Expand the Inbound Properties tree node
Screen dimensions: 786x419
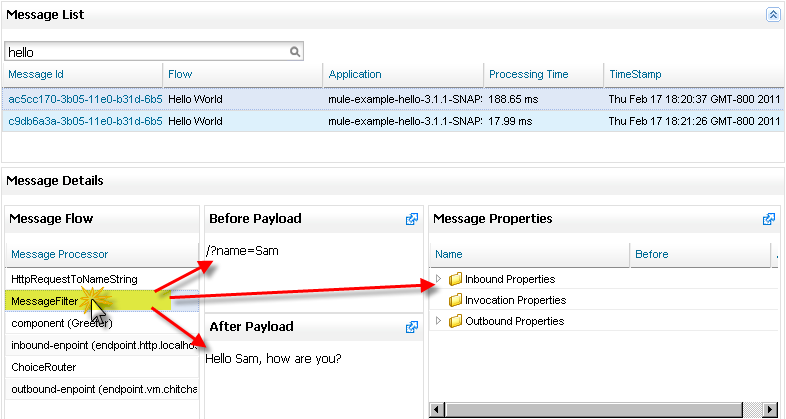click(439, 279)
